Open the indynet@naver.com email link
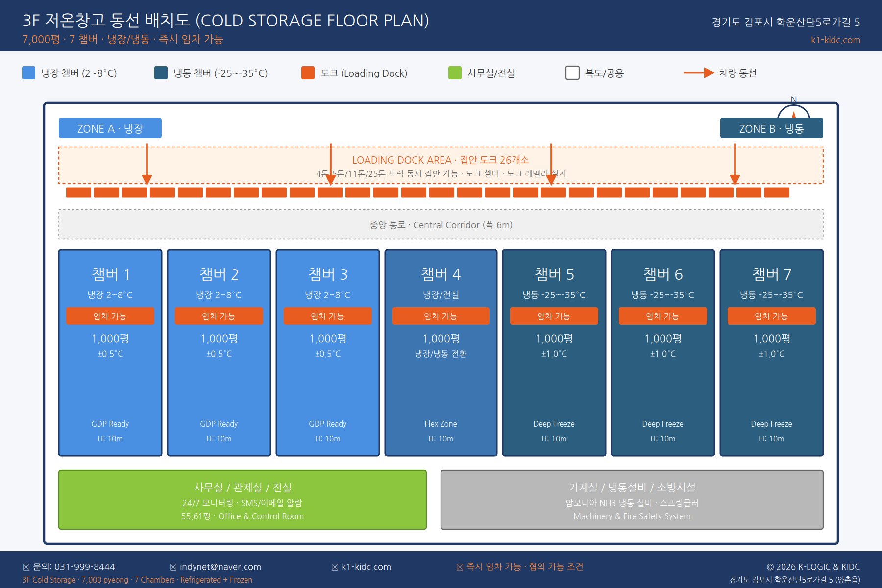The image size is (882, 588). point(220,567)
